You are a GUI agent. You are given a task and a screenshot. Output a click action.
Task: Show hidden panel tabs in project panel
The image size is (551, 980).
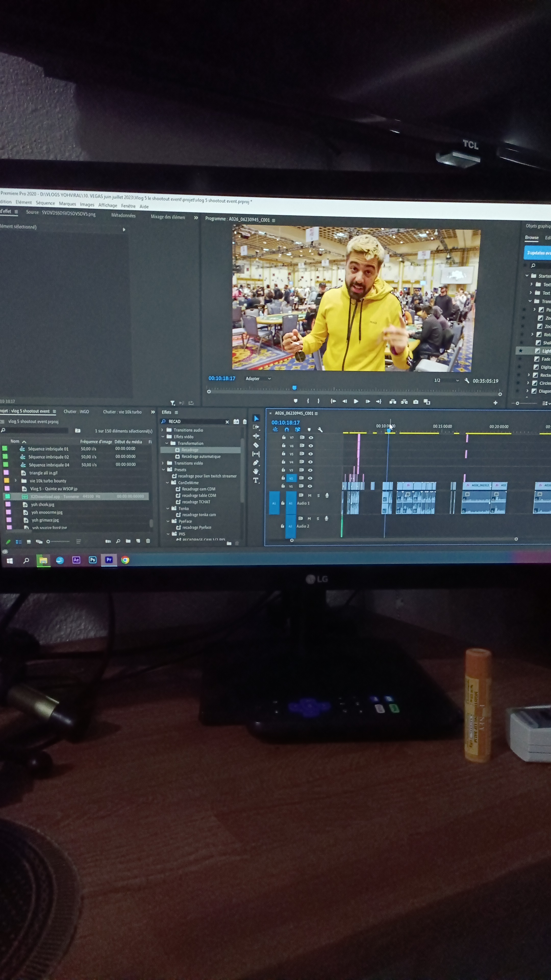(153, 412)
